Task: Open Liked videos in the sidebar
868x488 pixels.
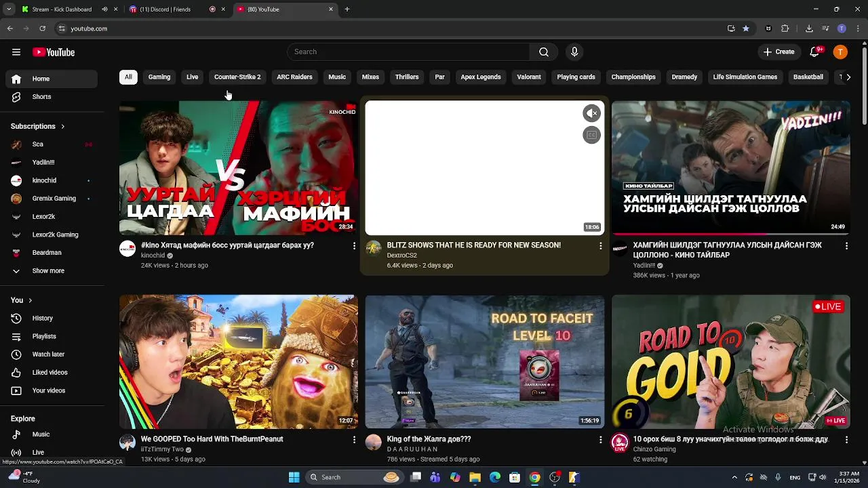Action: [x=52, y=372]
